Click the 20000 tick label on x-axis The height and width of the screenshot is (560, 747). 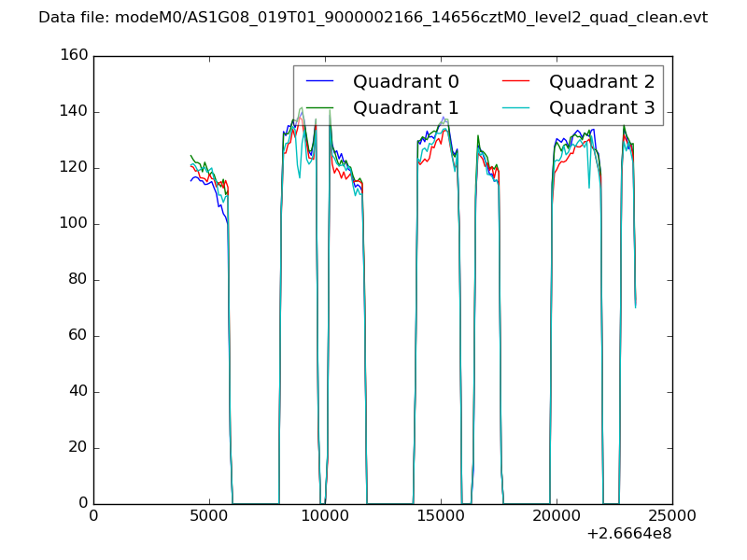pos(557,516)
